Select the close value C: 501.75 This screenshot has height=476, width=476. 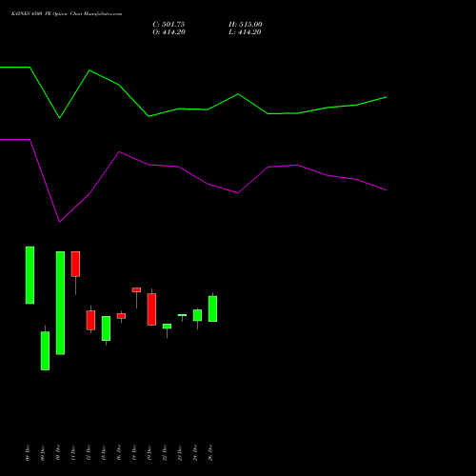coord(169,25)
